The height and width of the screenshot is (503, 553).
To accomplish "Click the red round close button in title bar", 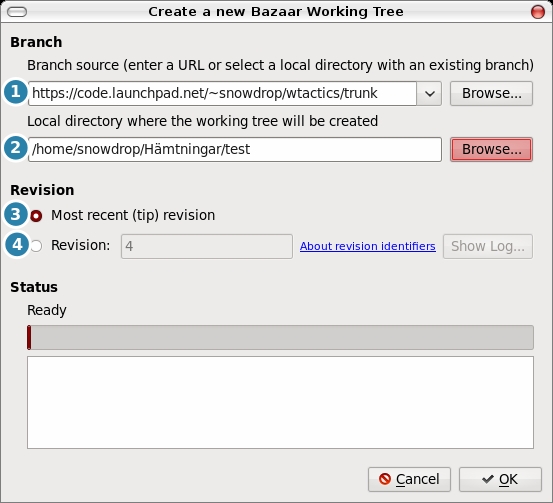I will (x=538, y=12).
